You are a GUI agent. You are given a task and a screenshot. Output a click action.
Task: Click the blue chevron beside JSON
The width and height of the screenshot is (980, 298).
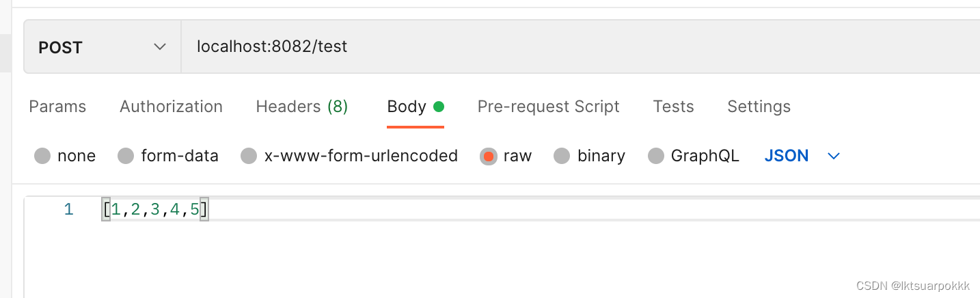pyautogui.click(x=833, y=157)
